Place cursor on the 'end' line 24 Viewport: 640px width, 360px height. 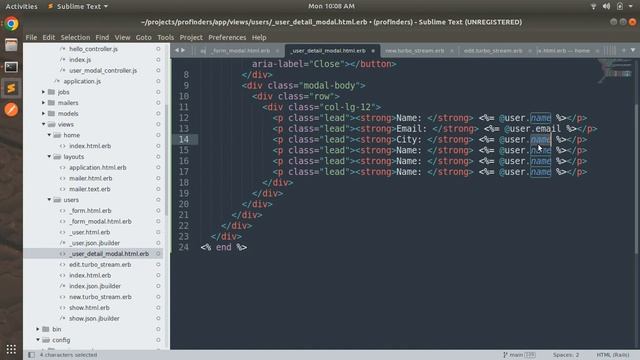click(224, 247)
